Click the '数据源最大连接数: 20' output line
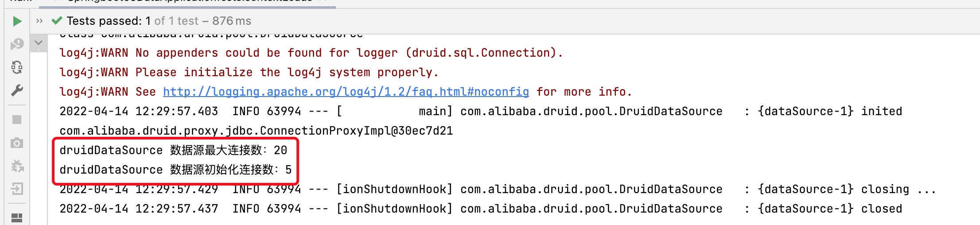 [173, 150]
